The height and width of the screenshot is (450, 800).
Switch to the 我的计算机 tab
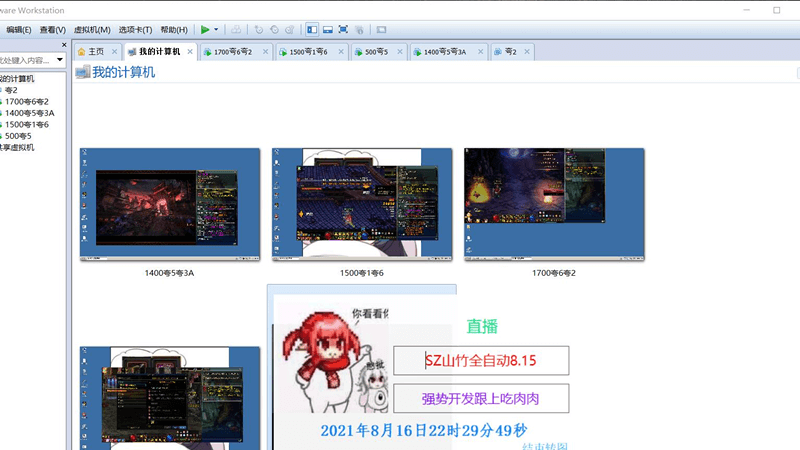tap(159, 52)
